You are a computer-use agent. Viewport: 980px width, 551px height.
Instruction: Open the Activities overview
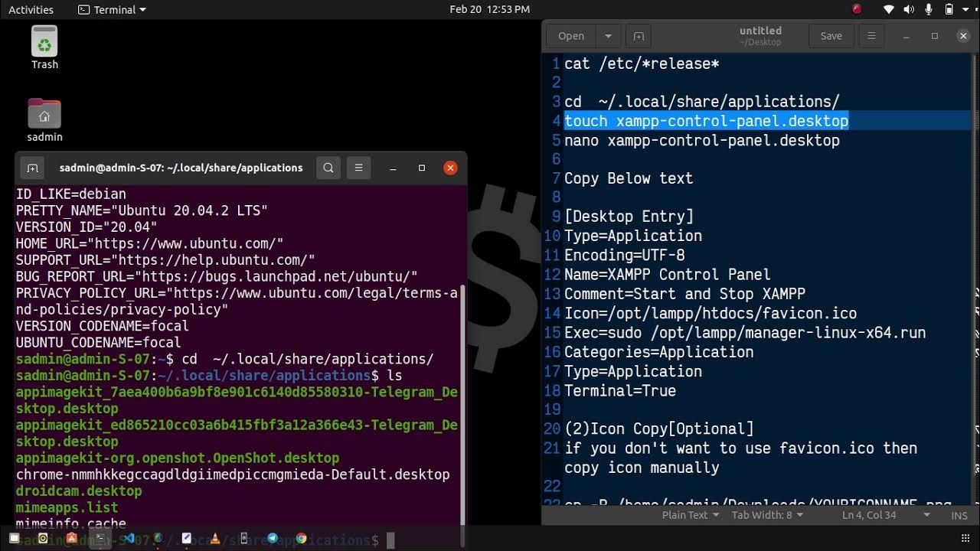click(31, 9)
